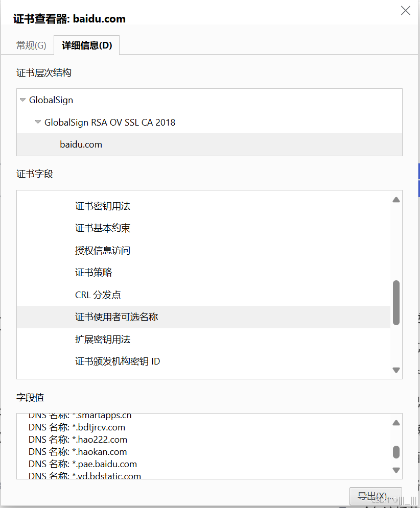Click field value scrollbar thumb

click(x=396, y=452)
